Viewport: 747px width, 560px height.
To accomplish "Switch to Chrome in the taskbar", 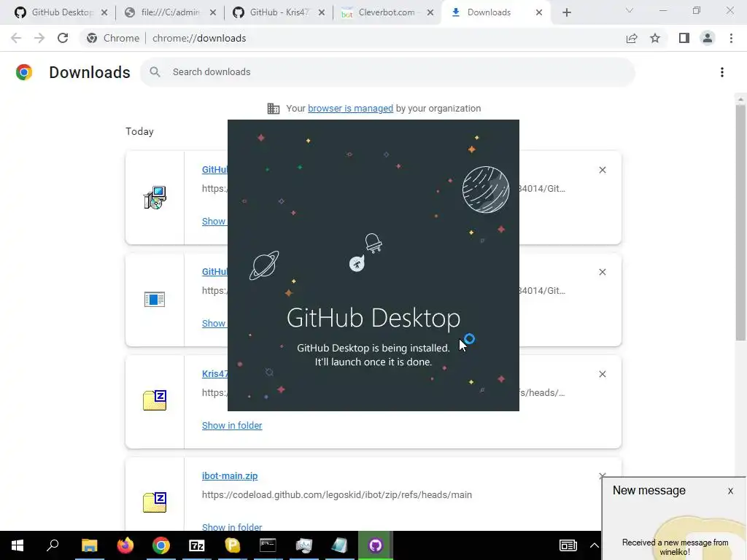I will [x=161, y=545].
